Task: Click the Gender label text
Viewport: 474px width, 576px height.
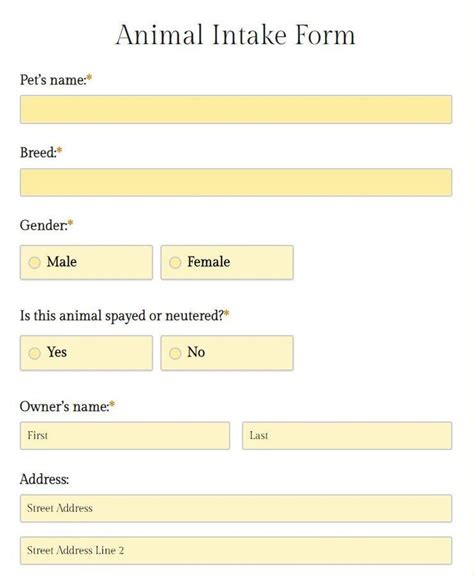Action: [x=43, y=225]
